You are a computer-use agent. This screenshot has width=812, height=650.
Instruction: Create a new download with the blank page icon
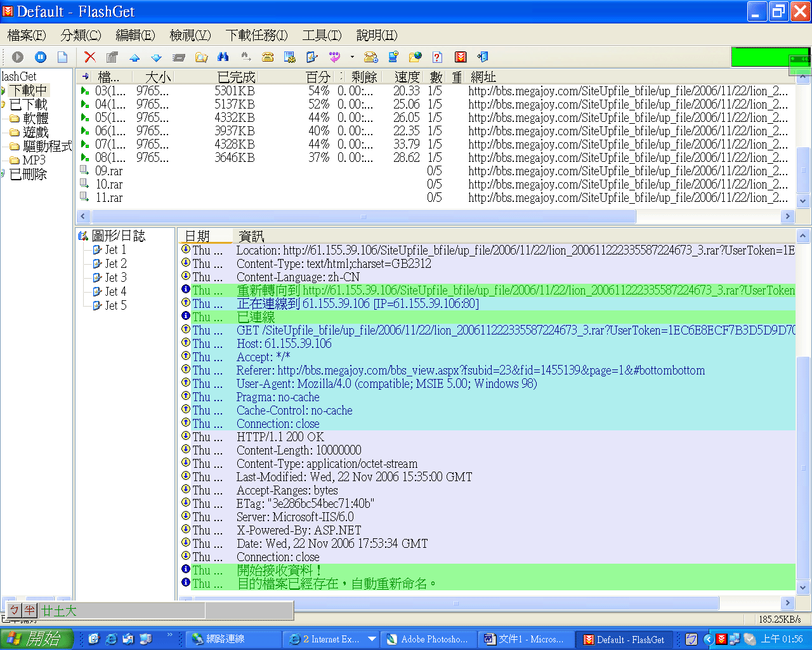coord(62,57)
